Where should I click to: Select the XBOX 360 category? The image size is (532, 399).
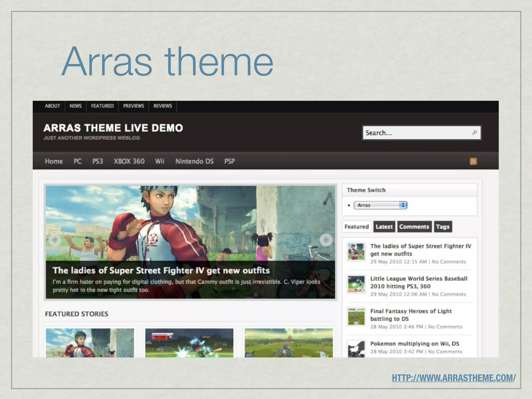pyautogui.click(x=129, y=161)
